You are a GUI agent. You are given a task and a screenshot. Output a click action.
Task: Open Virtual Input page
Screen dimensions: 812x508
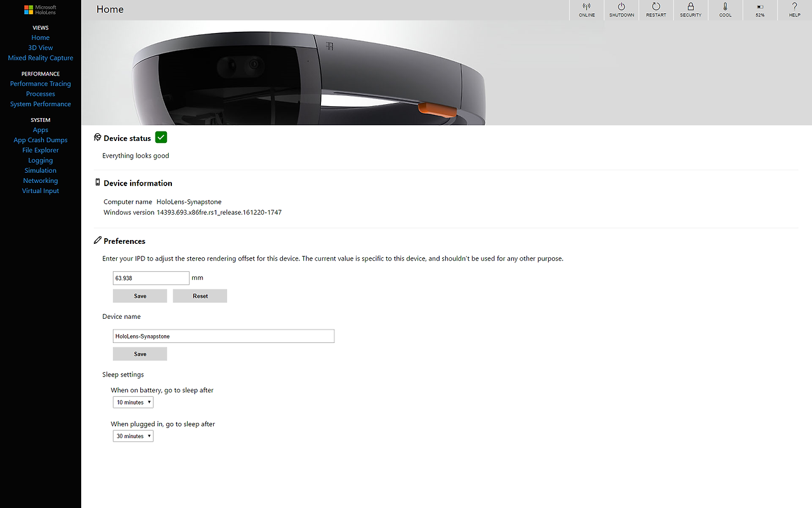(41, 191)
